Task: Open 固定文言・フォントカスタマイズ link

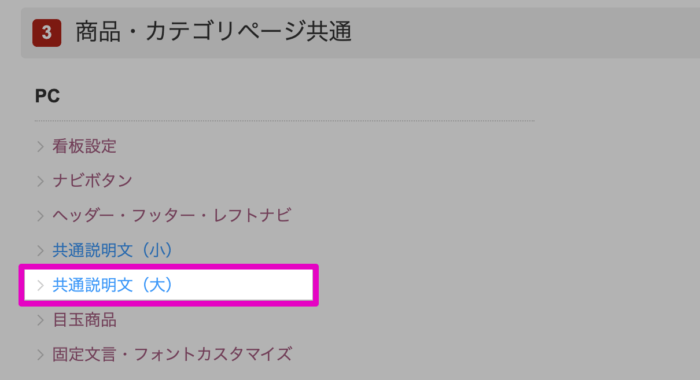Action: tap(172, 355)
